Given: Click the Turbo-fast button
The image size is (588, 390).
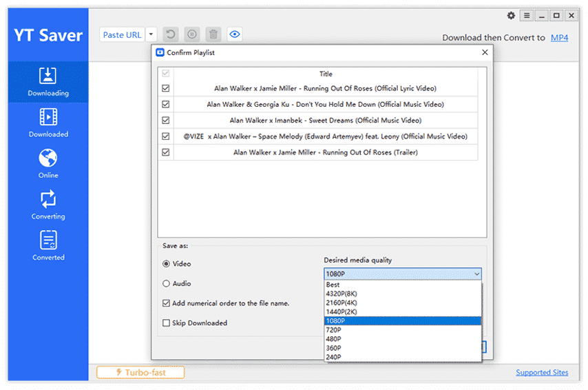Looking at the screenshot, I should point(140,373).
